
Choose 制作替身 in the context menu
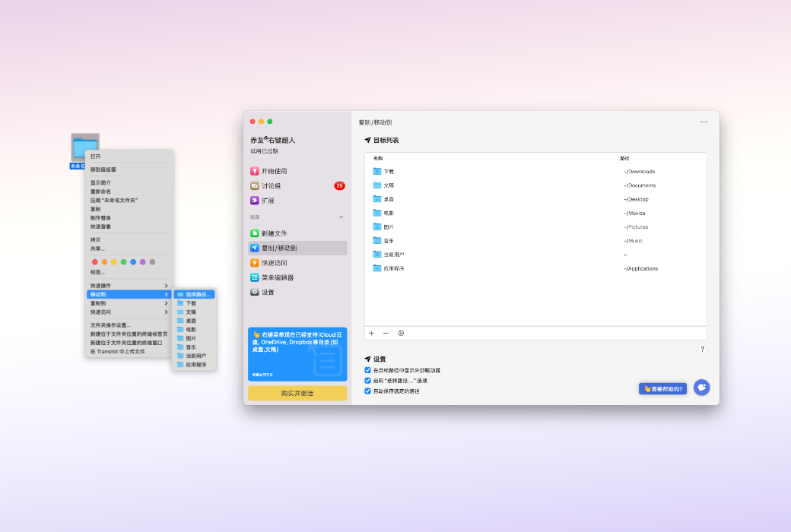[x=129, y=218]
